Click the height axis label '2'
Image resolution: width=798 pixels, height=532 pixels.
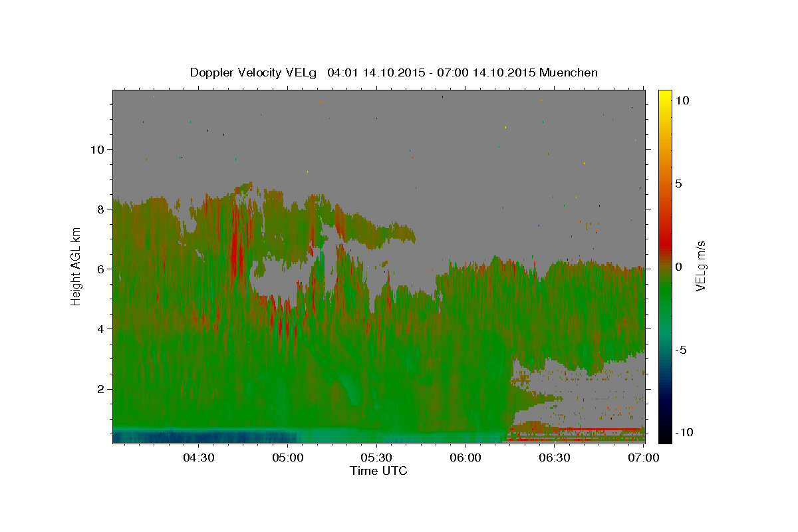100,389
